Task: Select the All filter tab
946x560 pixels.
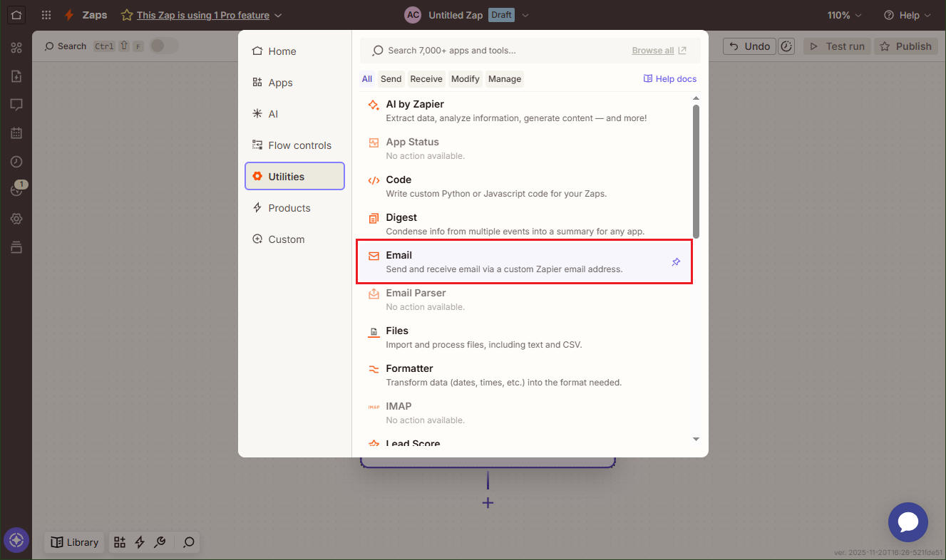Action: tap(366, 79)
